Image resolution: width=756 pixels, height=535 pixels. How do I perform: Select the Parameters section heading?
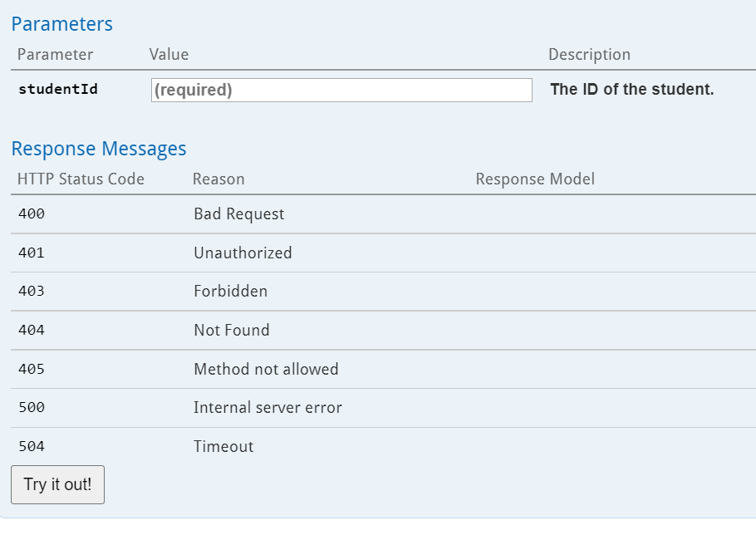[62, 24]
